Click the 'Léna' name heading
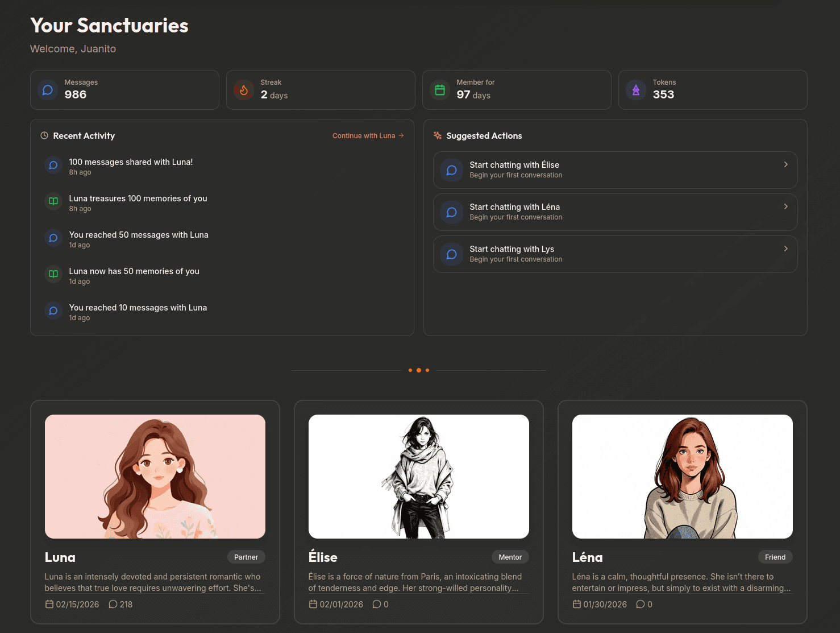Screen dimensions: 840x633 point(588,557)
